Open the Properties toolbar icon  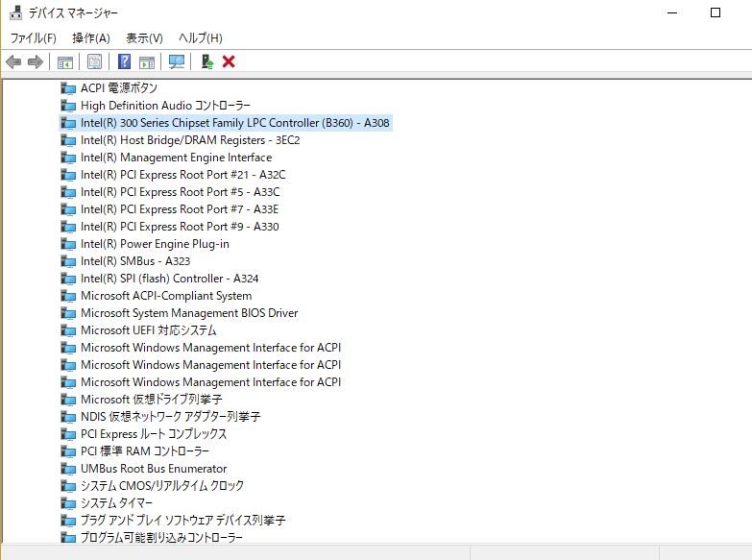click(94, 61)
